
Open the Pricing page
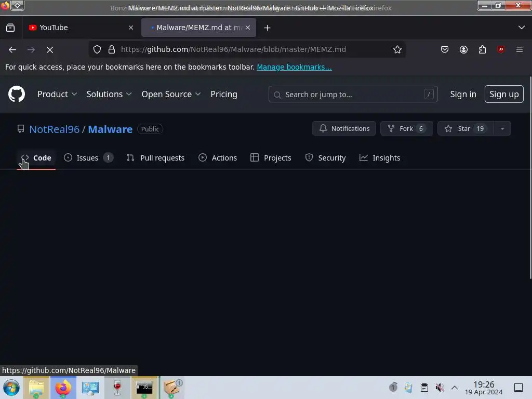(x=223, y=95)
